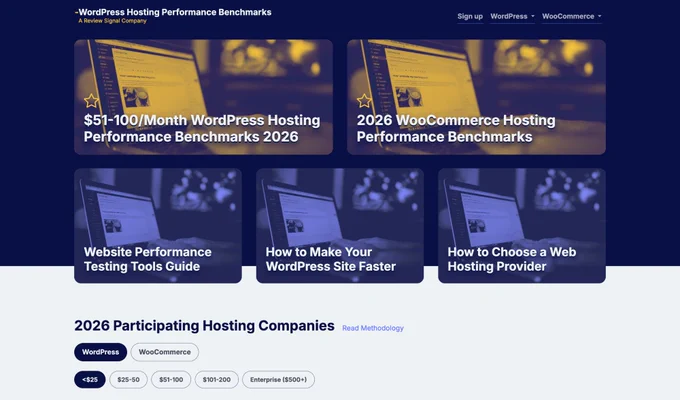Viewport: 680px width, 400px height.
Task: Click the star icon on $51-100/Month card
Action: [x=91, y=101]
